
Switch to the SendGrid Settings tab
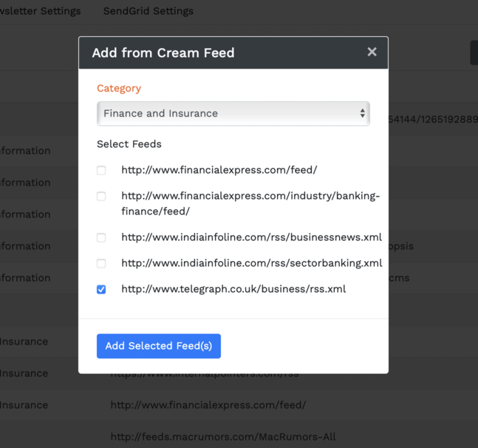148,11
